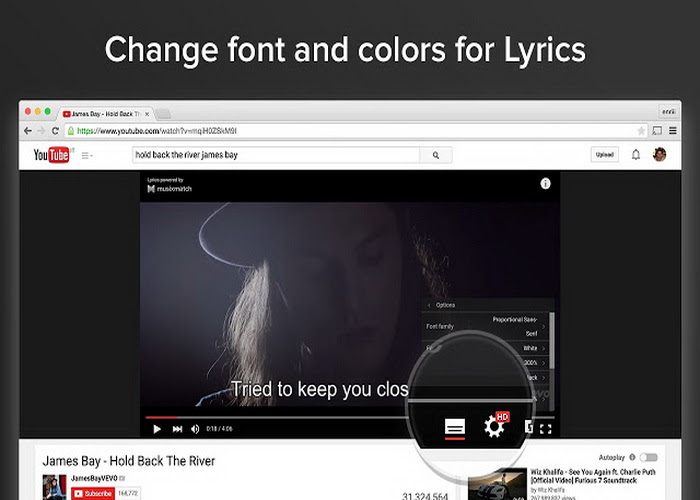Image resolution: width=700 pixels, height=500 pixels.
Task: Click the options panel scrollbar
Action: tap(552, 341)
